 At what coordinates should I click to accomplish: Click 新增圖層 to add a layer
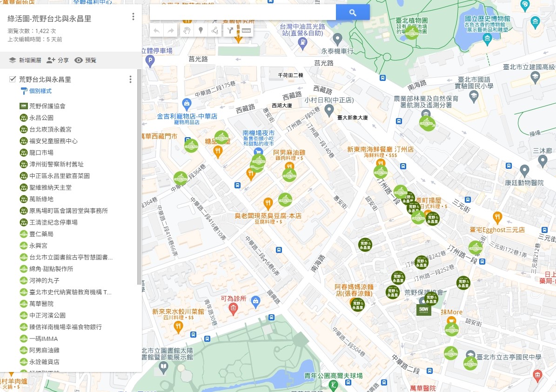(25, 60)
